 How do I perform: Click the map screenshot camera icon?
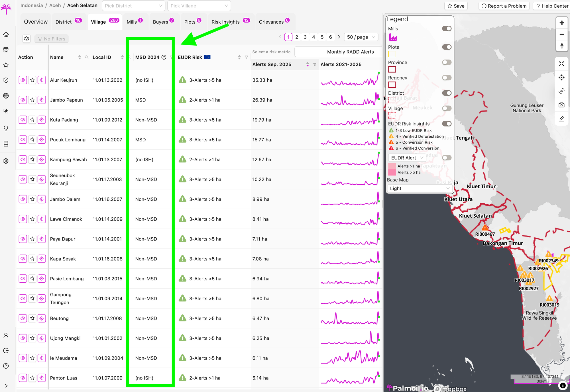tap(561, 105)
